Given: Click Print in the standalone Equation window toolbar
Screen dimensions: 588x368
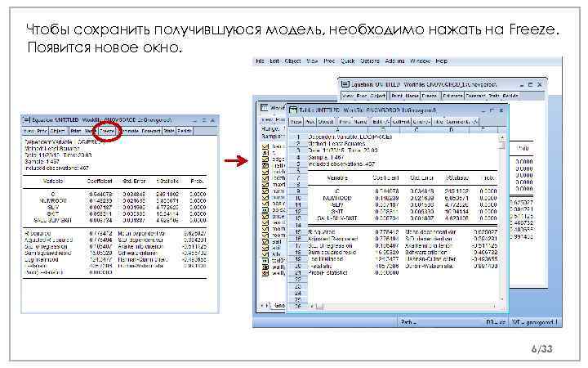Looking at the screenshot, I should point(76,131).
